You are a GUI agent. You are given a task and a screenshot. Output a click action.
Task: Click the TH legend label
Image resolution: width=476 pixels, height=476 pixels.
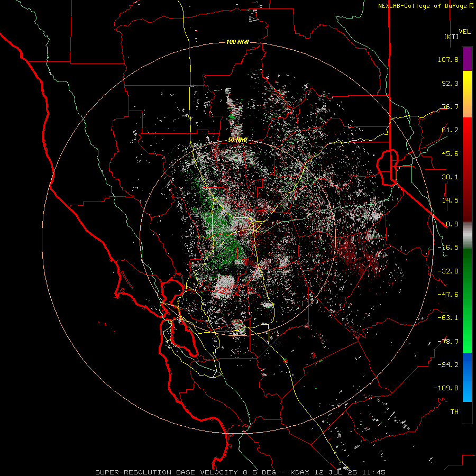tap(454, 412)
